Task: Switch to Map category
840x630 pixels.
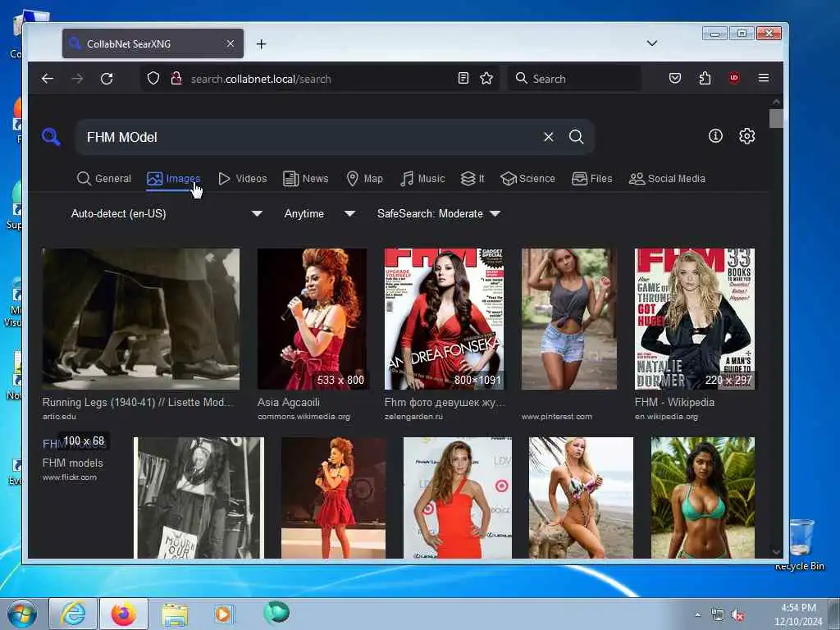Action: (365, 178)
